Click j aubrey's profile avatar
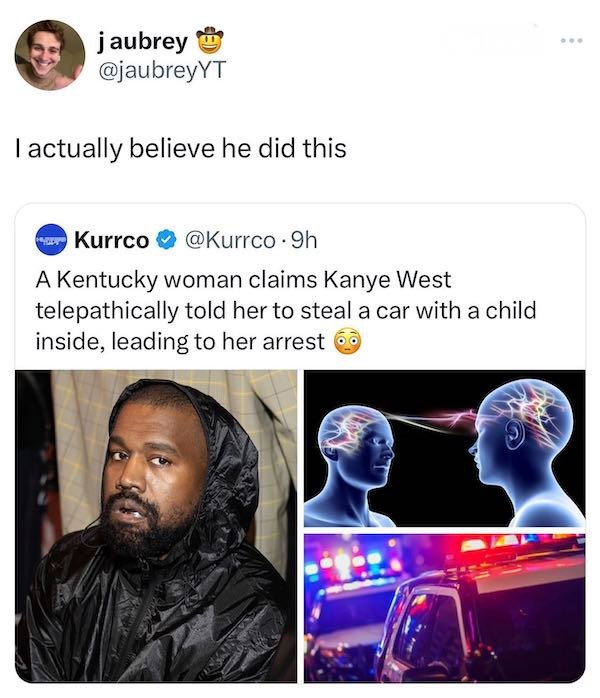 tap(50, 55)
